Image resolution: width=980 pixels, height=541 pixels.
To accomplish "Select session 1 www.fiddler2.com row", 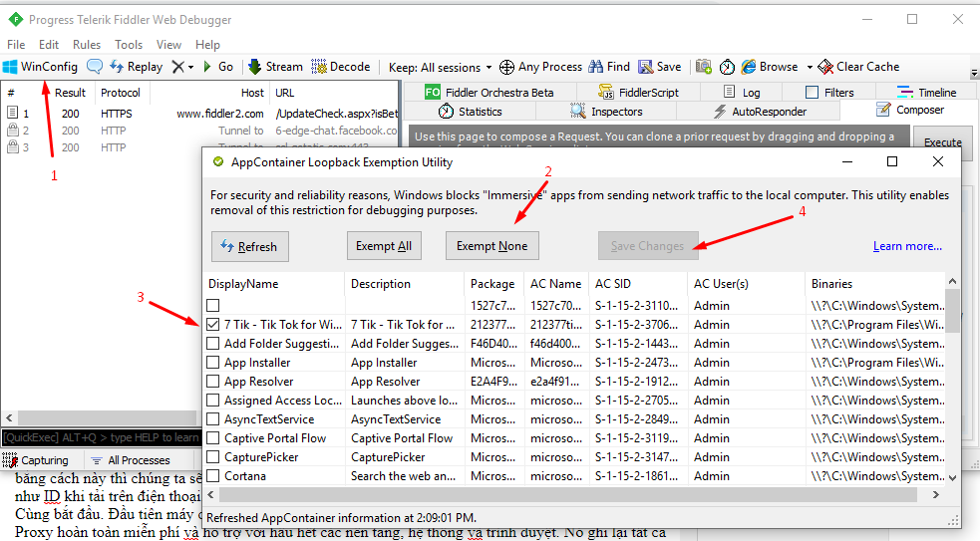I will point(200,114).
